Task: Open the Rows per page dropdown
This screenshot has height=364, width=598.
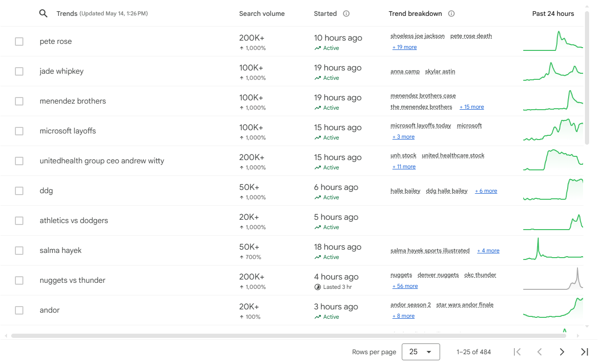Action: pos(421,352)
